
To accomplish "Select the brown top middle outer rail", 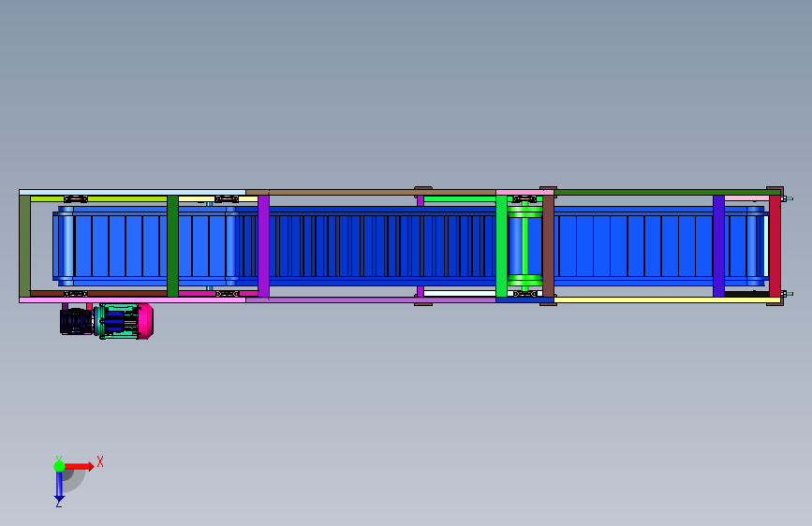I will coord(371,192).
